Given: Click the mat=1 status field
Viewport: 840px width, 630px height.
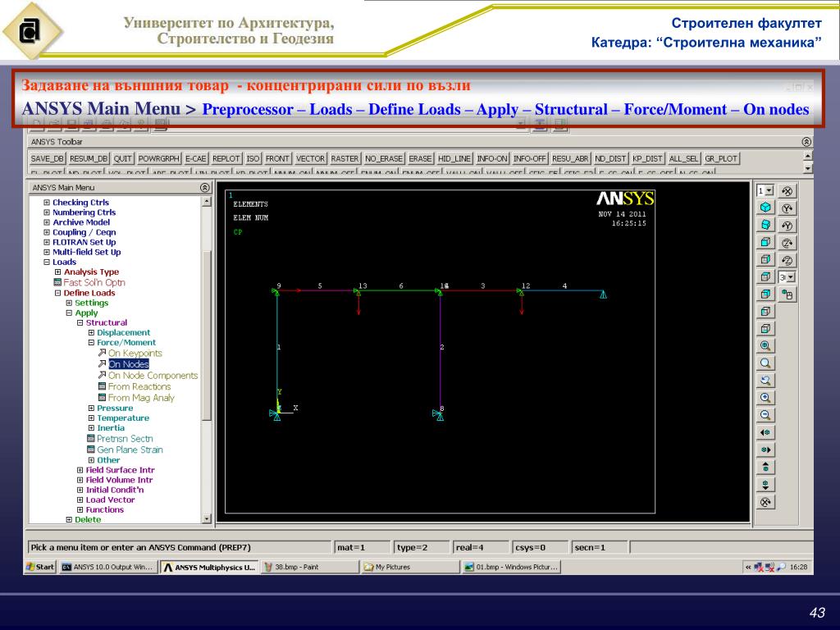Looking at the screenshot, I should pyautogui.click(x=363, y=547).
